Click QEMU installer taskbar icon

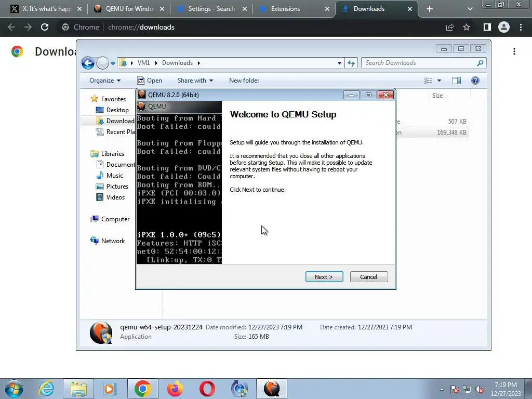click(271, 389)
